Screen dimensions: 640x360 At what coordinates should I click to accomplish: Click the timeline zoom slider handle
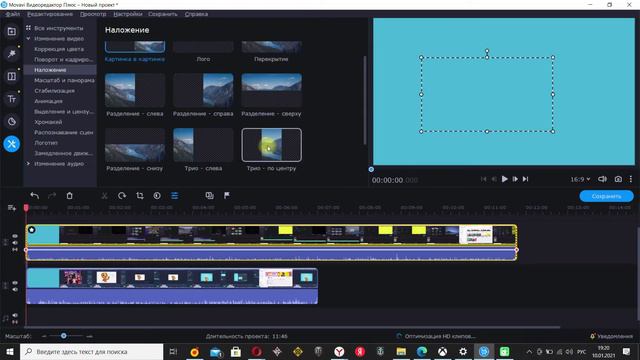(x=64, y=336)
